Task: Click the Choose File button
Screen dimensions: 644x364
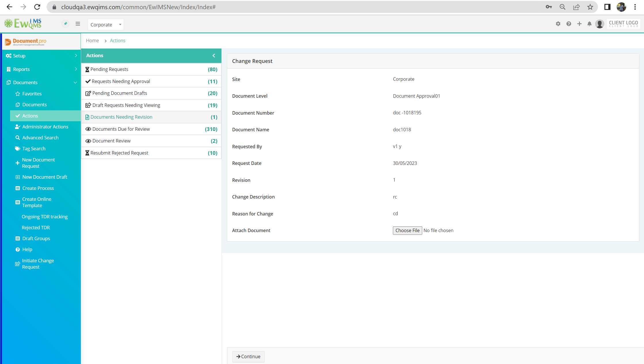Action: tap(407, 230)
